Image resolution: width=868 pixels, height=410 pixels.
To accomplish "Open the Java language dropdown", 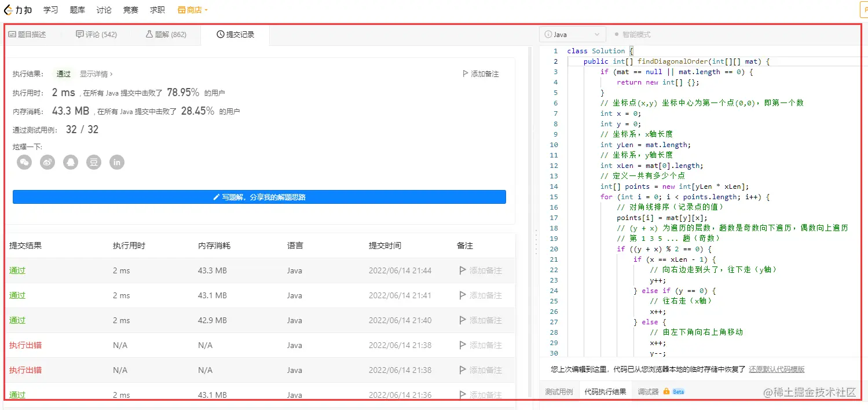I will click(573, 35).
